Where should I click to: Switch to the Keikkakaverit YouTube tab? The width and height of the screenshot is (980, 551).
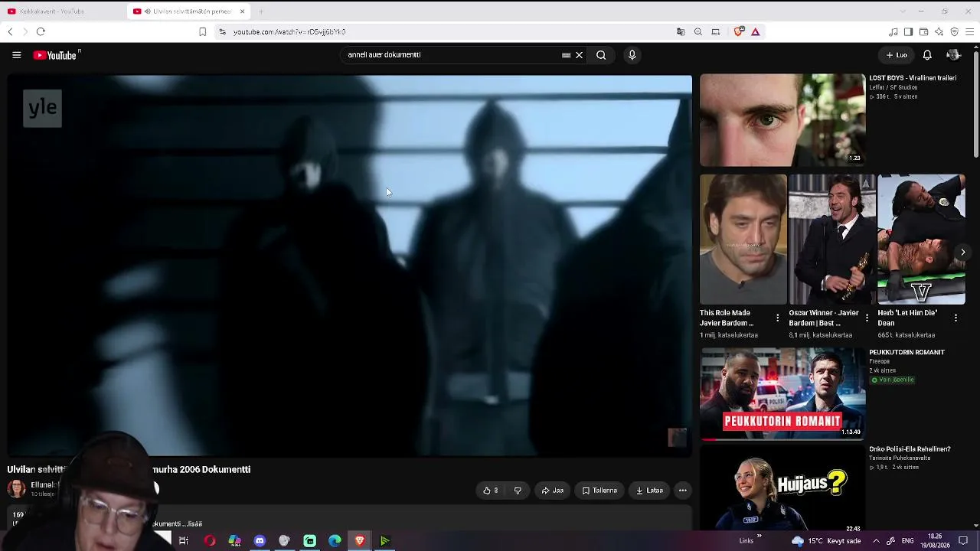click(63, 11)
